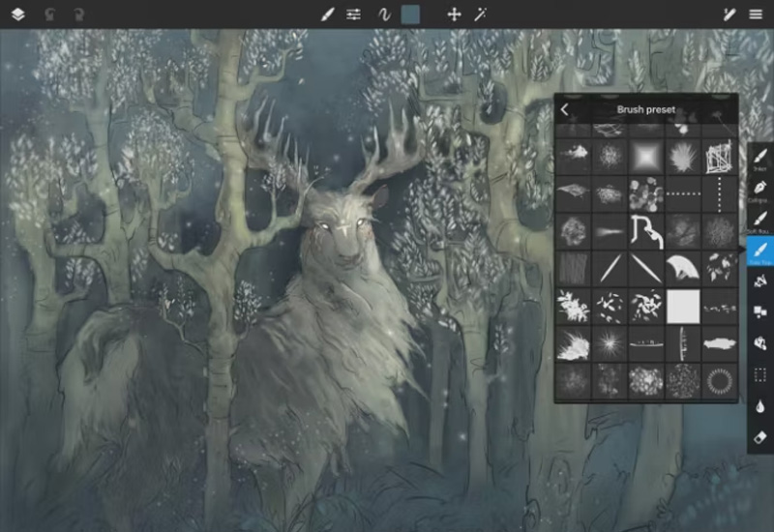Pick the bokeh circles brush preset
The height and width of the screenshot is (532, 774).
(646, 193)
